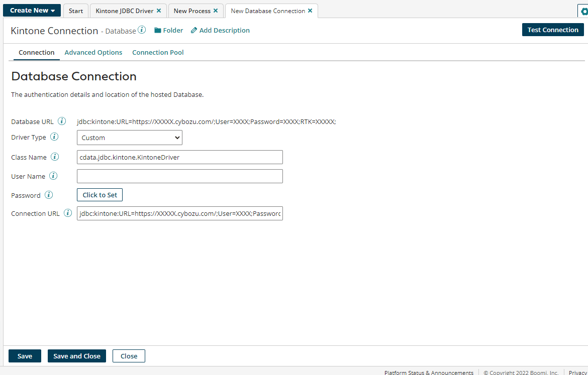
Task: Focus the User Name input field
Action: pyautogui.click(x=179, y=176)
